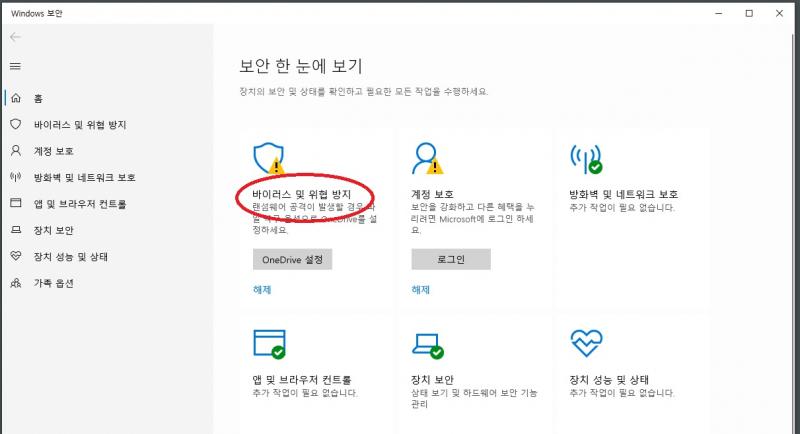
Task: Click 해제 link under virus protection tile
Action: coord(262,290)
